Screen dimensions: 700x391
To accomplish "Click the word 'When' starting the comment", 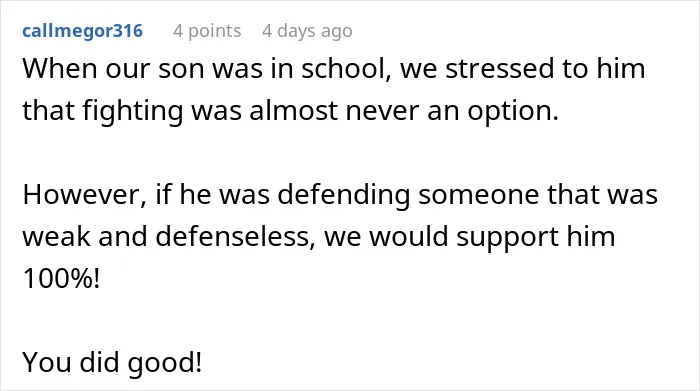I will pyautogui.click(x=60, y=69).
